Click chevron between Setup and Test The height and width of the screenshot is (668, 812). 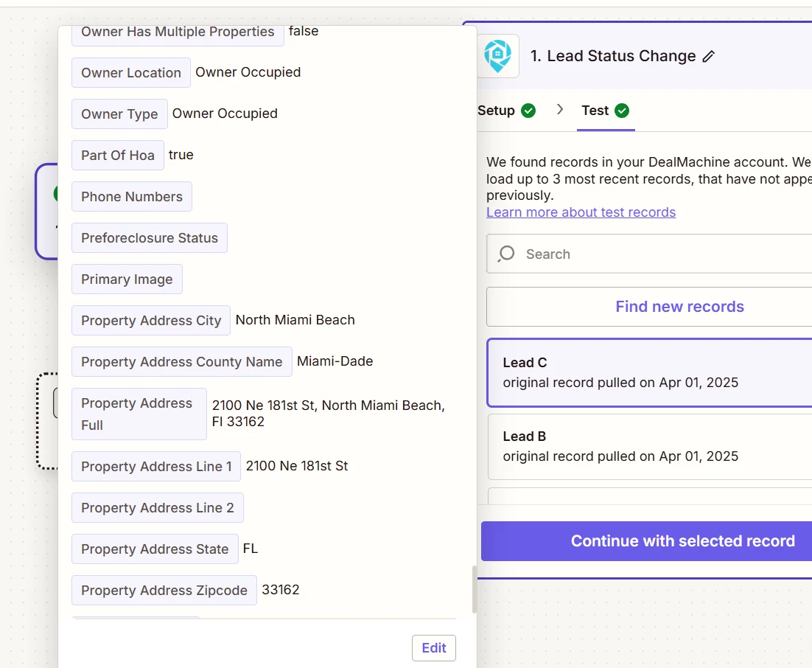[559, 109]
